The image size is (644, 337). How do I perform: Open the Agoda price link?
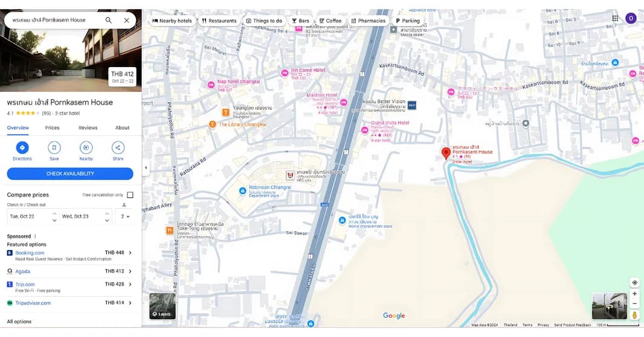[22, 271]
